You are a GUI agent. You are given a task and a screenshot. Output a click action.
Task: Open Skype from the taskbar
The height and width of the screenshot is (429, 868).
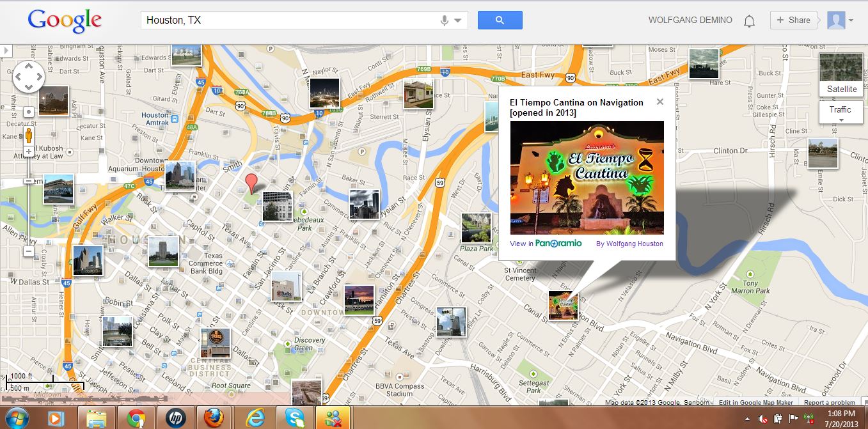(294, 419)
